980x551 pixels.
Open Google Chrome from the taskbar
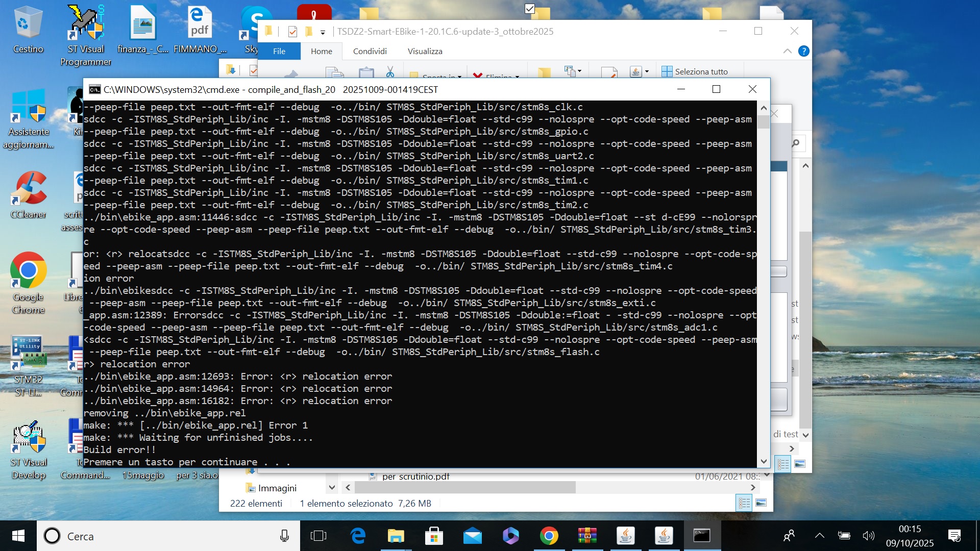(549, 536)
